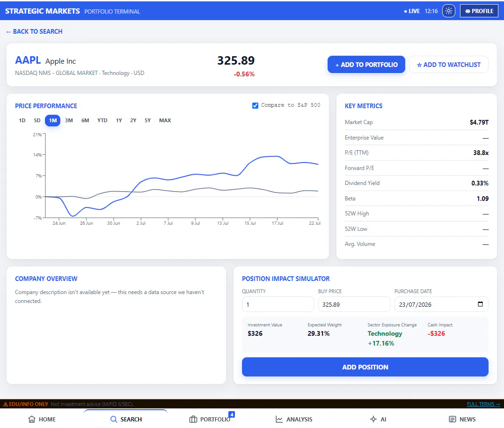Click the Beta 1.09 value
Image resolution: width=504 pixels, height=428 pixels.
click(482, 199)
